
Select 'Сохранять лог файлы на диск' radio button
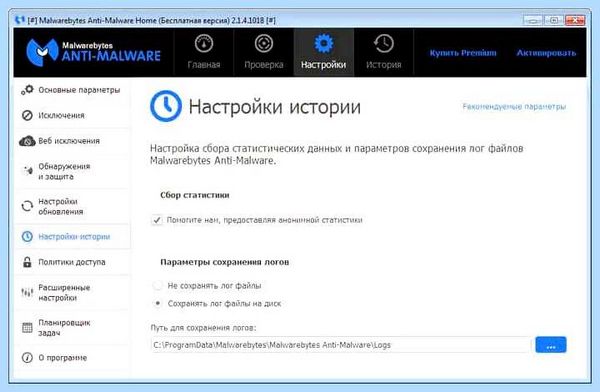click(x=157, y=303)
